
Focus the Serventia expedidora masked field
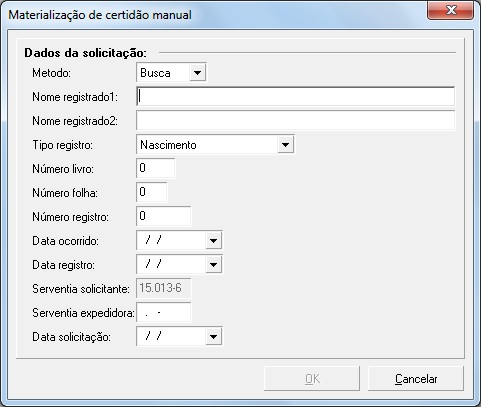tap(164, 312)
